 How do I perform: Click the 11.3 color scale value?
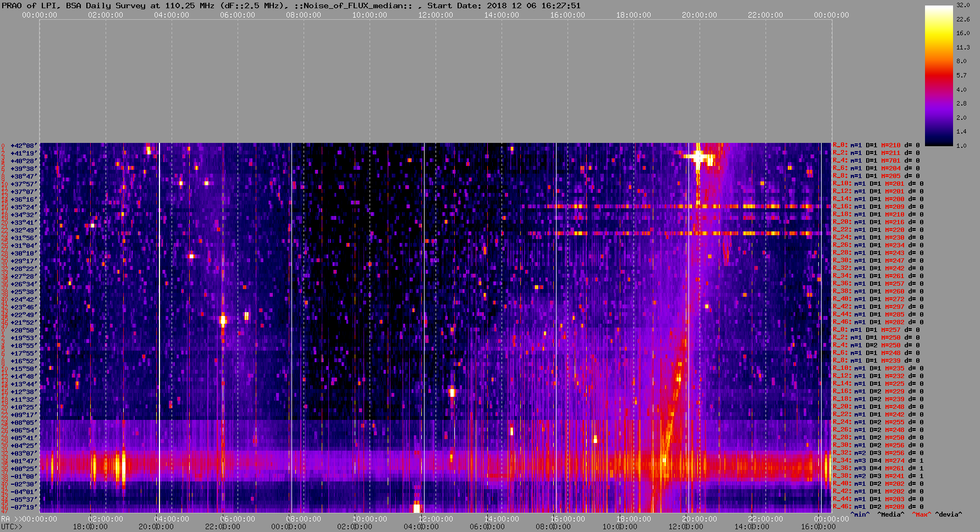(x=963, y=47)
